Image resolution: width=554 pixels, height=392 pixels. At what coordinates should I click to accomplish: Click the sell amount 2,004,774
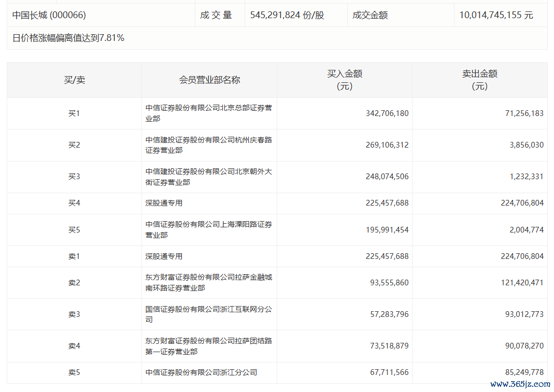(x=527, y=230)
